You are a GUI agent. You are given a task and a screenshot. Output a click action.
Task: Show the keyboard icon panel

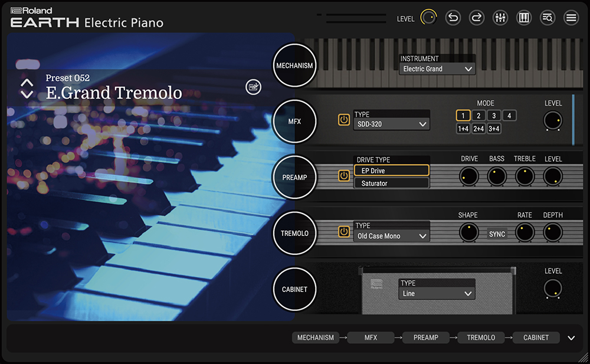click(524, 18)
